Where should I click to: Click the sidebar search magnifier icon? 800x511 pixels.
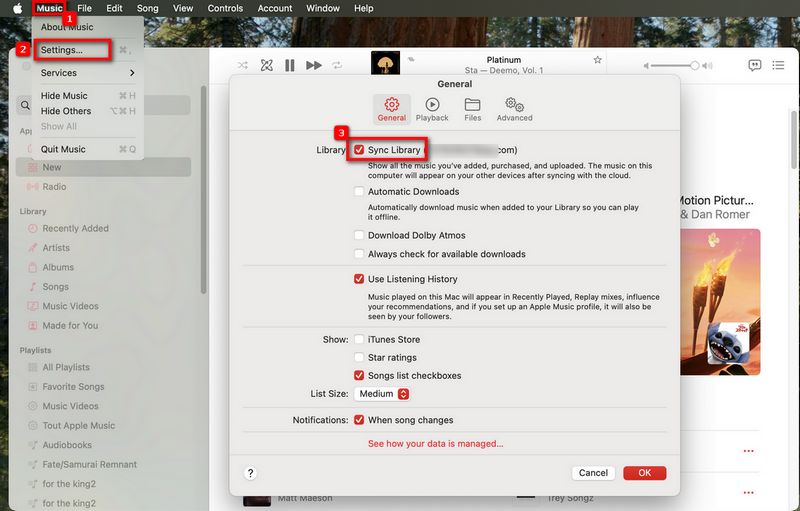pos(25,105)
